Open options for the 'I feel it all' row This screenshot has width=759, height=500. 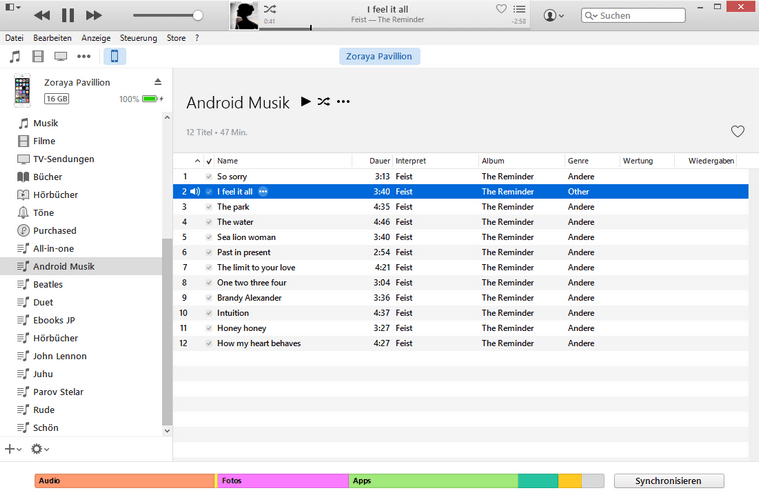(x=263, y=192)
